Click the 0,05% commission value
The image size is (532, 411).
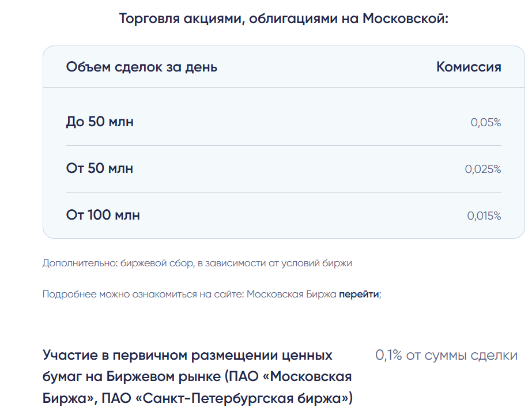point(485,123)
